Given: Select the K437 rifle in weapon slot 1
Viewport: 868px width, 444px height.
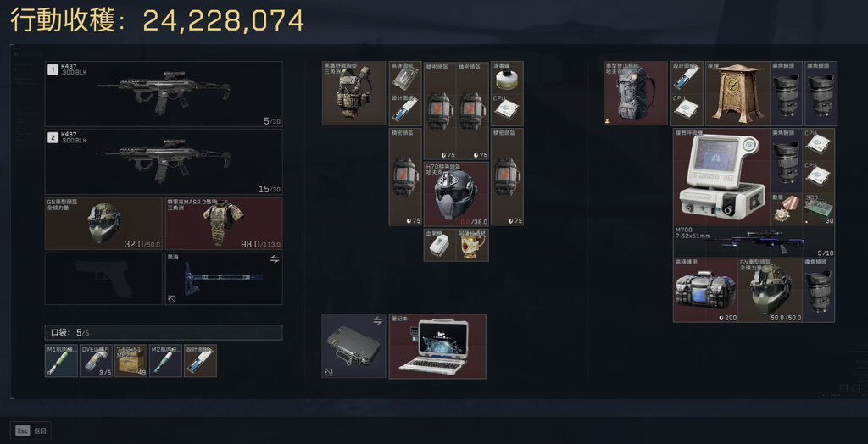Looking at the screenshot, I should point(164,94).
